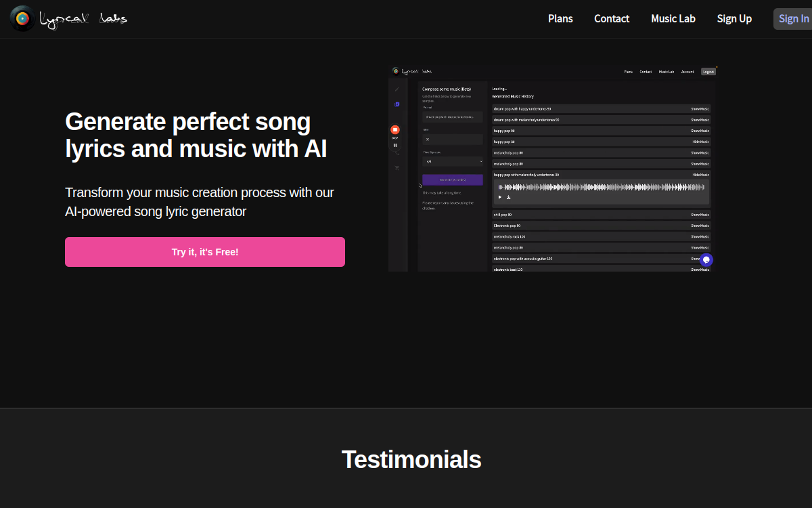
Task: Select the pencil edit tool in the sidebar
Action: pyautogui.click(x=397, y=89)
